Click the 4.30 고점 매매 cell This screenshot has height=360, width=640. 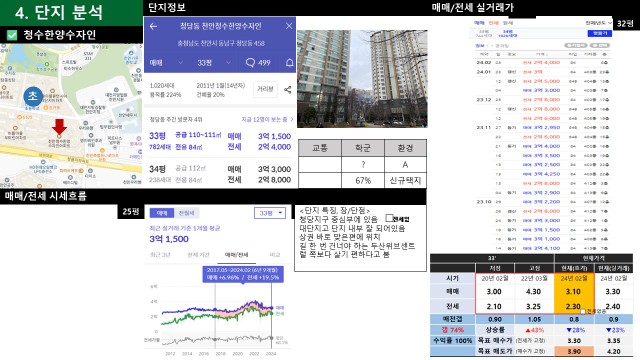tap(533, 292)
